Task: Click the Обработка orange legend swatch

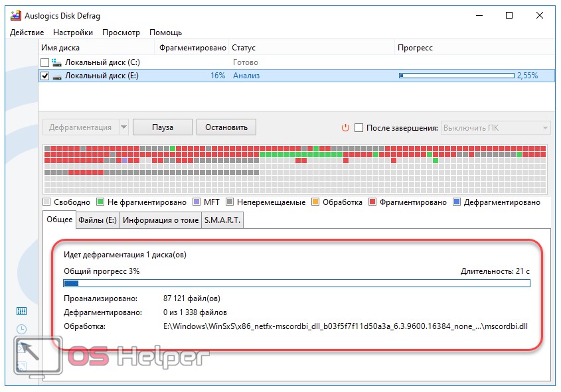Action: 315,202
